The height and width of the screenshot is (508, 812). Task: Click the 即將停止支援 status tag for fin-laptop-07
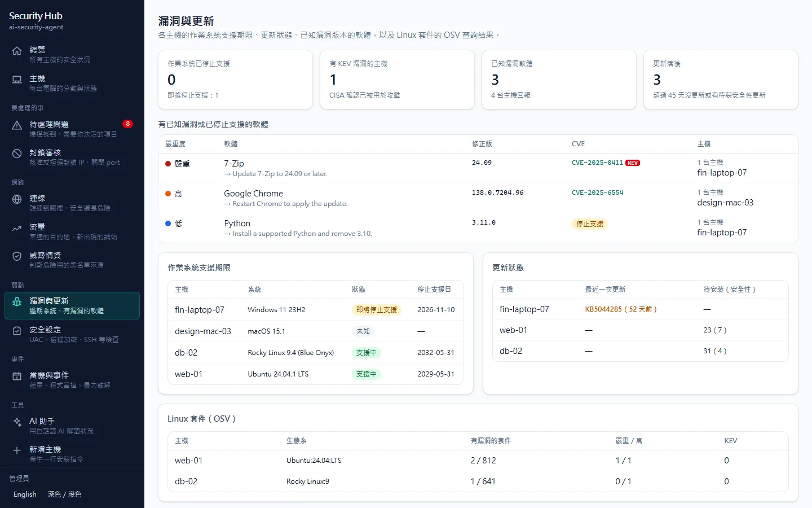pos(377,310)
